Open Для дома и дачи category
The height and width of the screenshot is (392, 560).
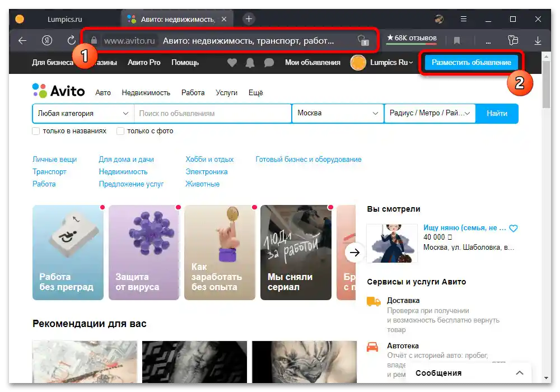(x=126, y=159)
